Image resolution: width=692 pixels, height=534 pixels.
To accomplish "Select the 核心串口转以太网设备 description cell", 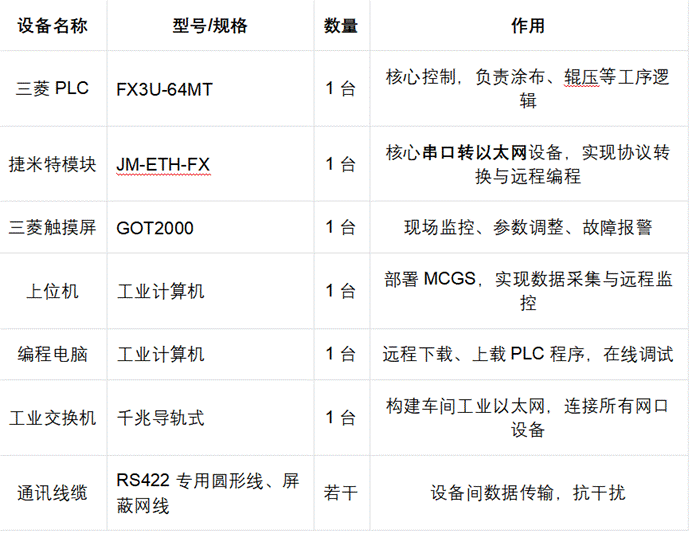I will 528,164.
